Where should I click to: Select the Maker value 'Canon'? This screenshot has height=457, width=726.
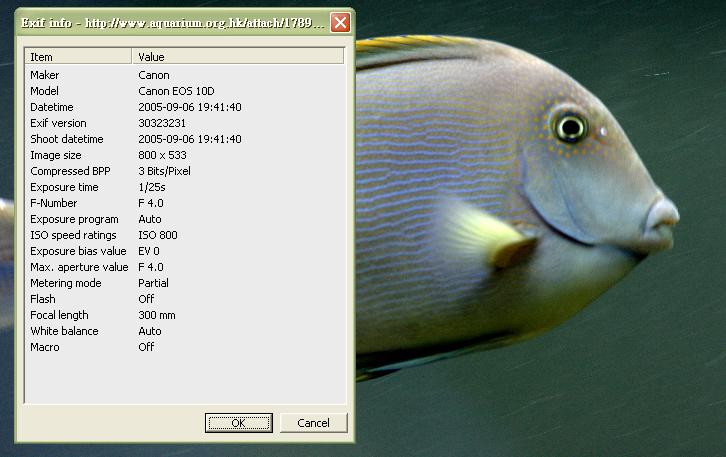coord(154,75)
